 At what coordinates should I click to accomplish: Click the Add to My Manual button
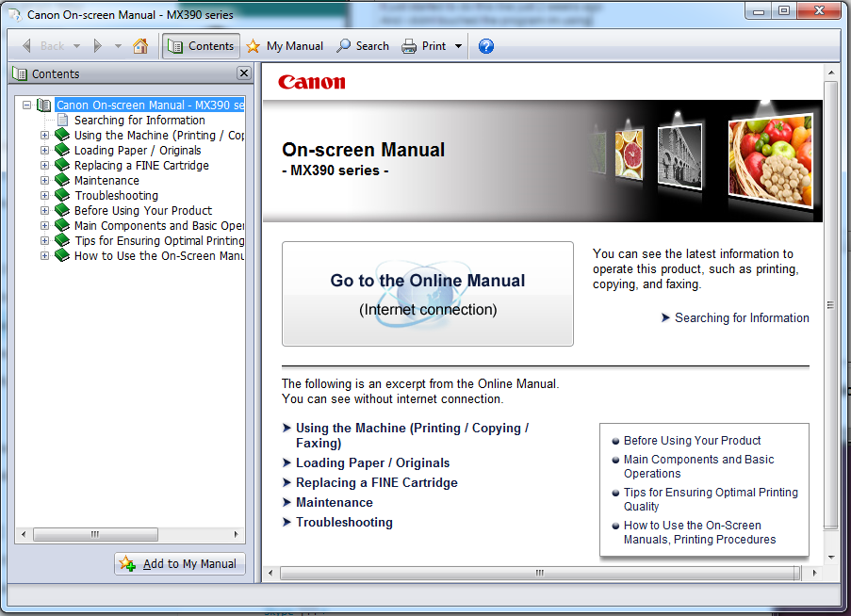(x=180, y=564)
